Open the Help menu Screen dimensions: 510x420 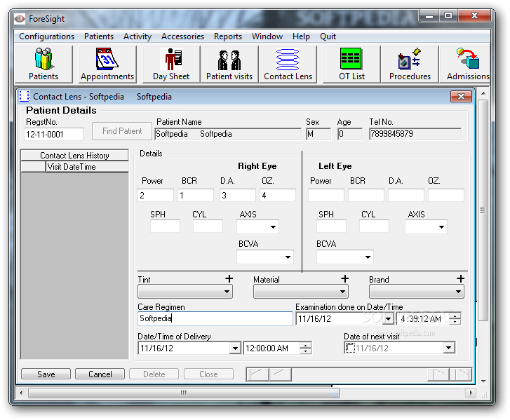click(x=301, y=36)
